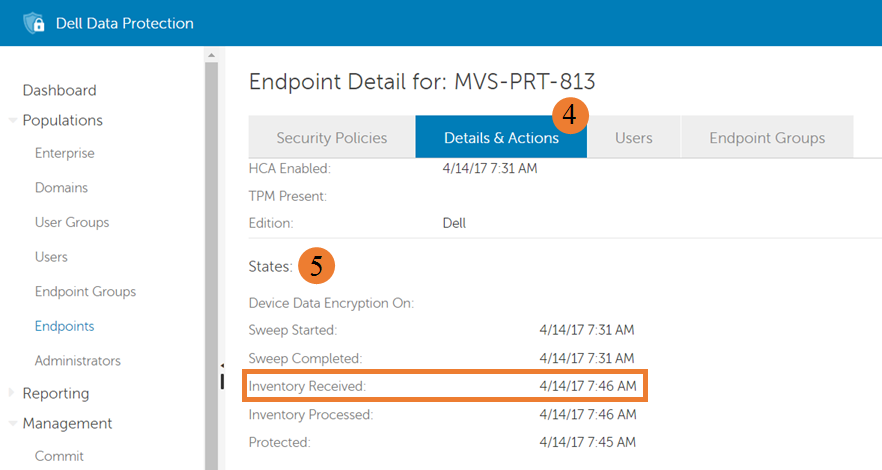Viewport: 882px width, 470px height.
Task: Open the Users sidebar item
Action: [x=51, y=257]
